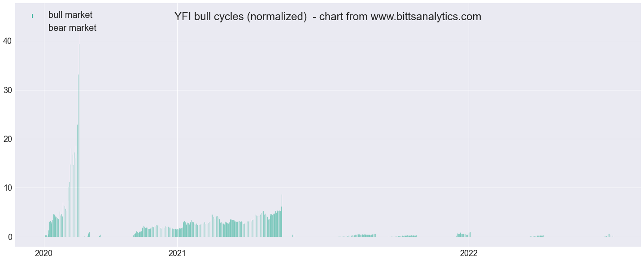The width and height of the screenshot is (644, 261).
Task: Click the 2020 x-axis label
Action: 44,253
